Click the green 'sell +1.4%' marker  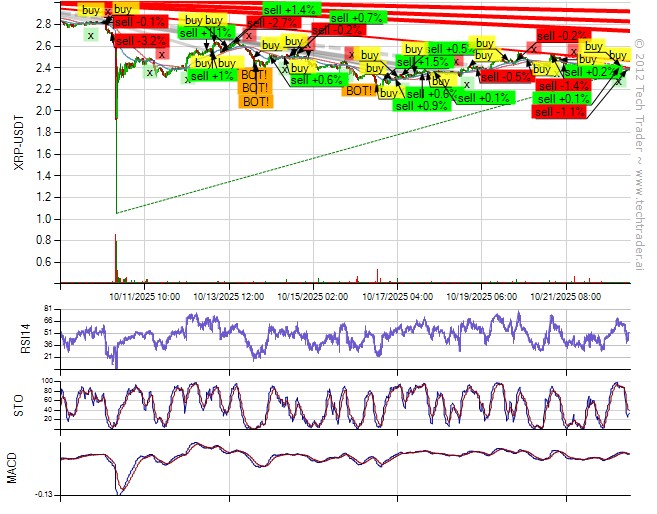(290, 9)
